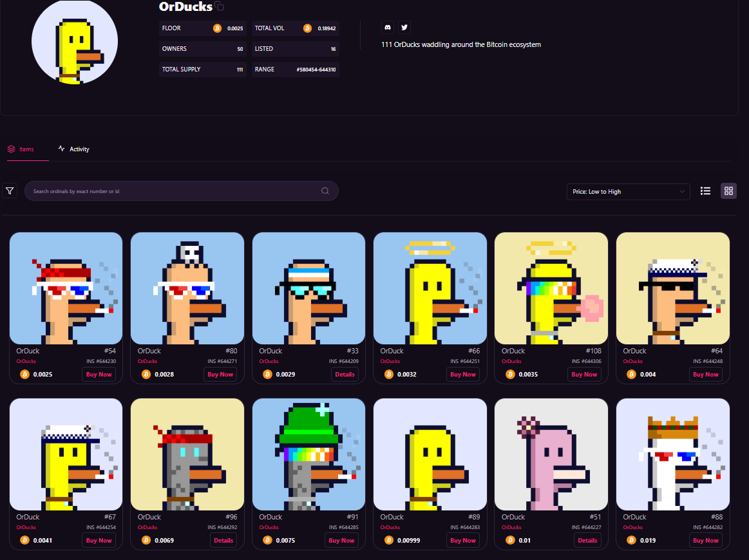
Task: Buy Now OrDuck #66
Action: click(463, 374)
